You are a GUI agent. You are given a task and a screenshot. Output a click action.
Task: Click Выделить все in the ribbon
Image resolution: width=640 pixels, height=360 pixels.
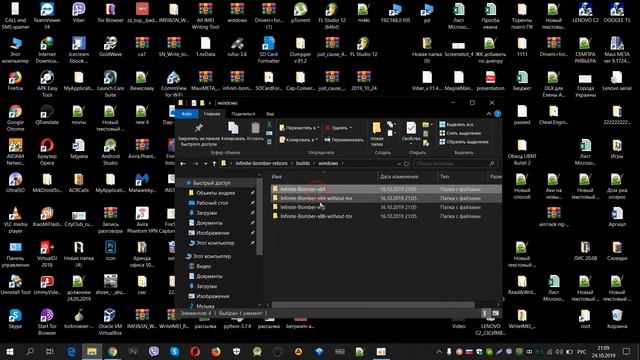pyautogui.click(x=456, y=124)
